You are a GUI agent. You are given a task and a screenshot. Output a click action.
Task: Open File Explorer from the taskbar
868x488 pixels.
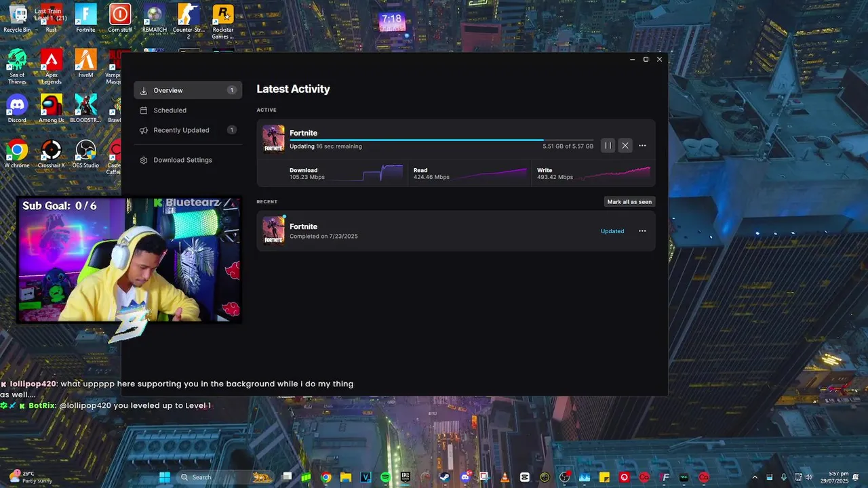click(x=346, y=477)
